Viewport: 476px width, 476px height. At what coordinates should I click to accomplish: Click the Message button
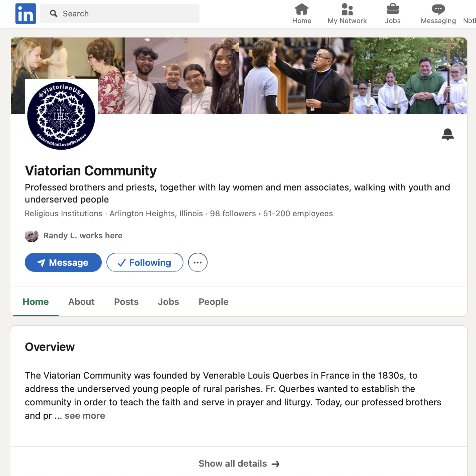63,262
